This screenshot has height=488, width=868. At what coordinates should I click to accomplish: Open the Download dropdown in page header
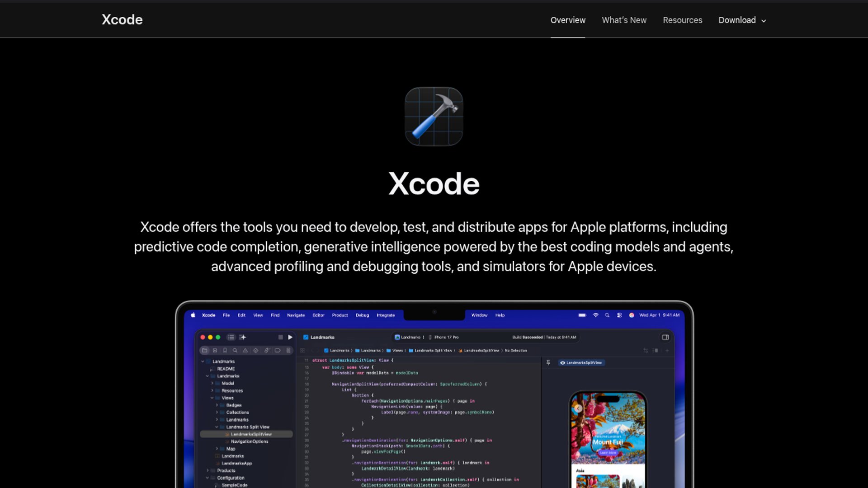[x=742, y=20]
